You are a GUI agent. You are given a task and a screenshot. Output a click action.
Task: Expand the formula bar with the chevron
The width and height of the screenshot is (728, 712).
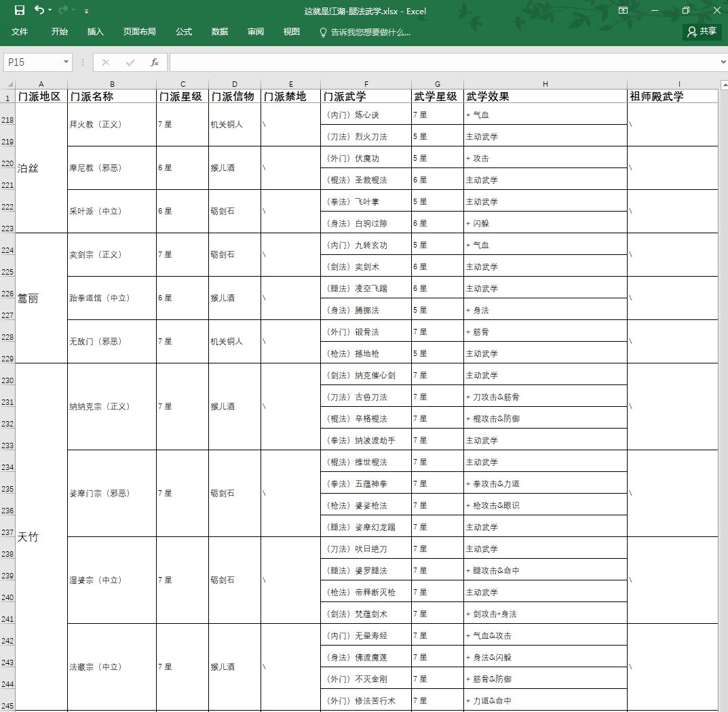pos(723,62)
